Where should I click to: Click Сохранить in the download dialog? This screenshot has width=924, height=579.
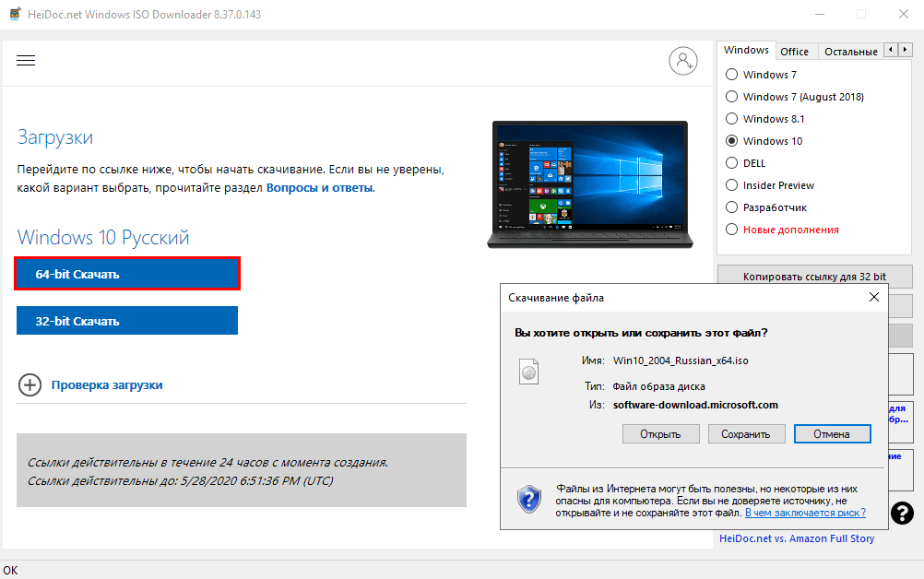pos(746,433)
